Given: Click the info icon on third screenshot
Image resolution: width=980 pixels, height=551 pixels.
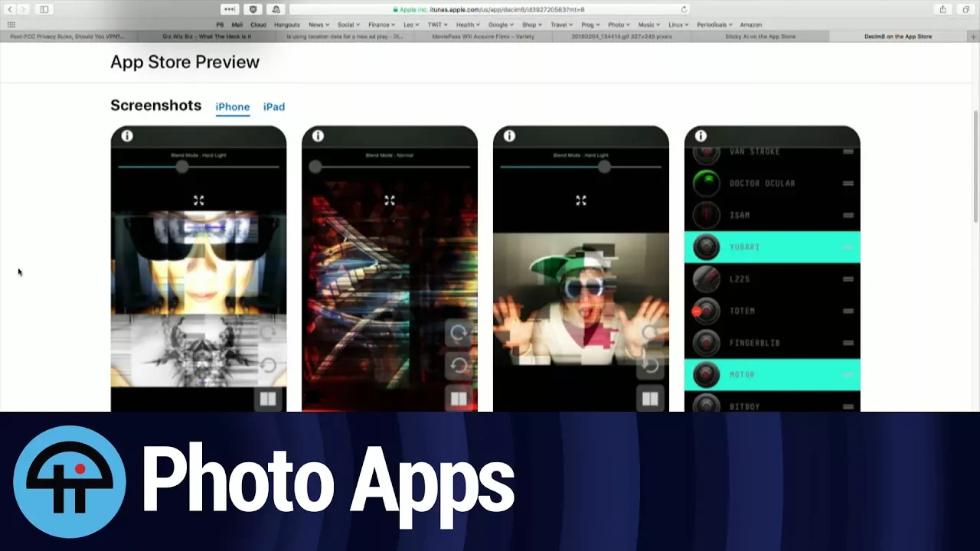Looking at the screenshot, I should tap(510, 135).
